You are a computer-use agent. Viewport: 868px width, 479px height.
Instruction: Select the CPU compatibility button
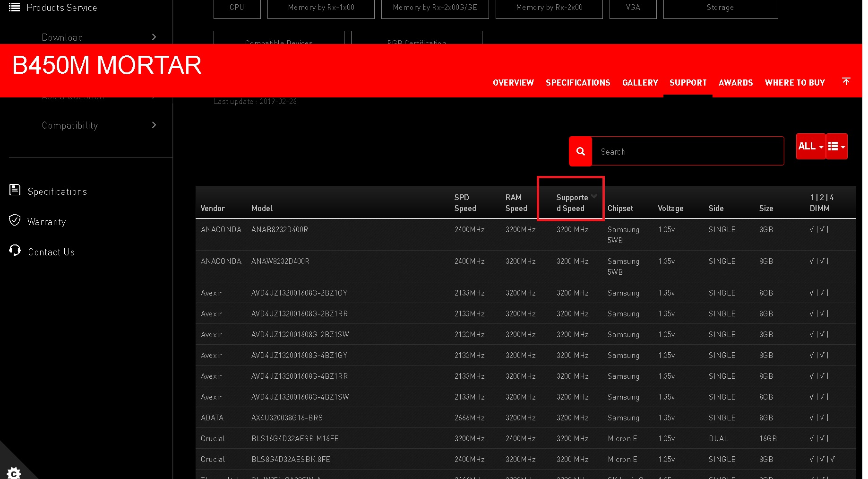237,8
